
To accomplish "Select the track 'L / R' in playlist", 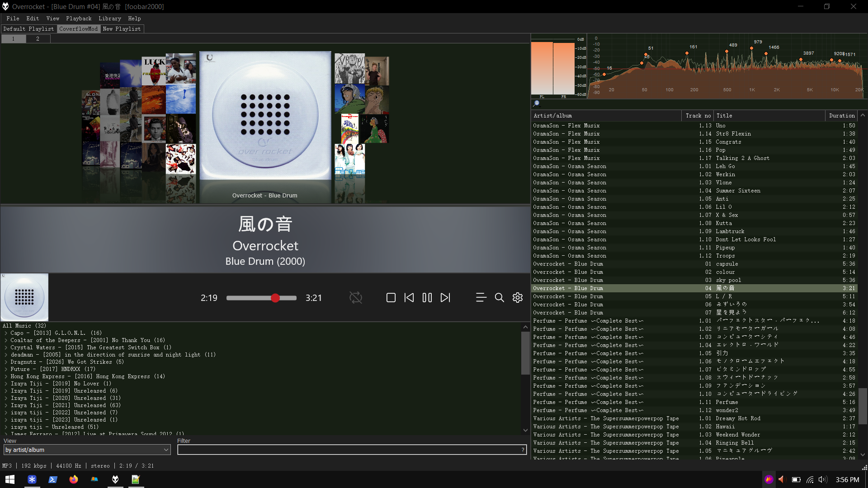I will coord(694,296).
